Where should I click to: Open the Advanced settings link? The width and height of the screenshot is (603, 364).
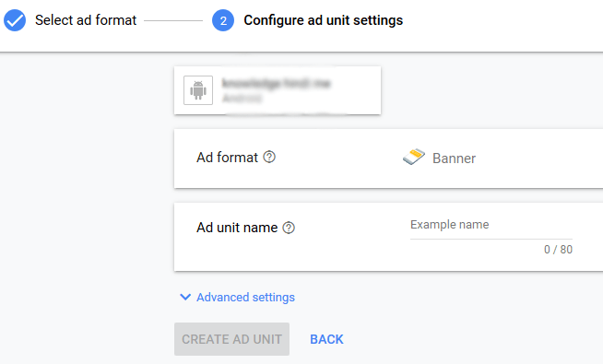click(245, 297)
